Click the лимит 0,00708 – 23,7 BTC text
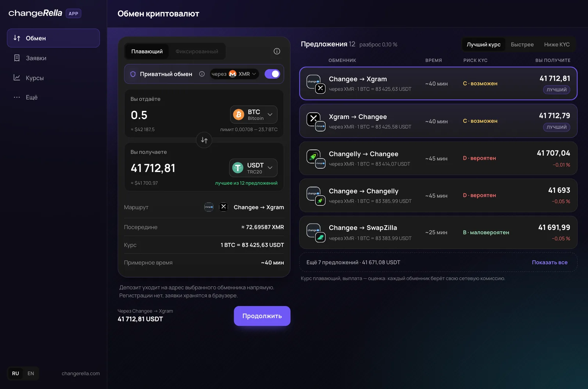Viewport: 588px width, 389px height. click(249, 129)
